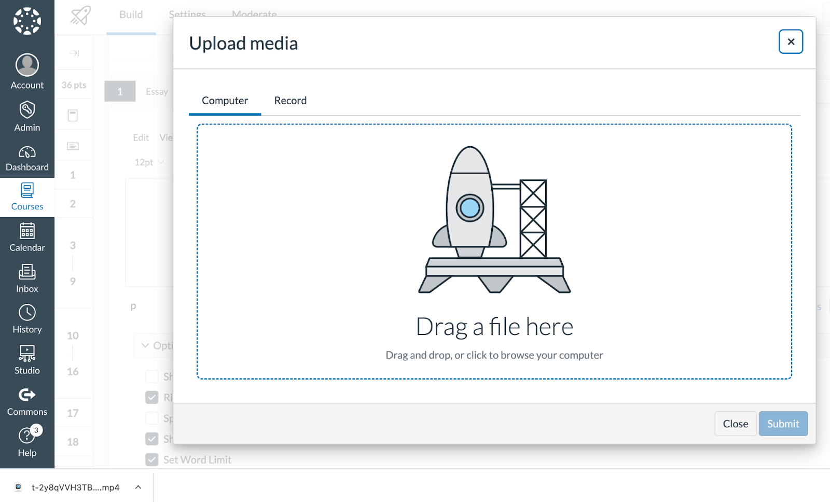Open the Build tab
Image resolution: width=830 pixels, height=504 pixels.
131,15
